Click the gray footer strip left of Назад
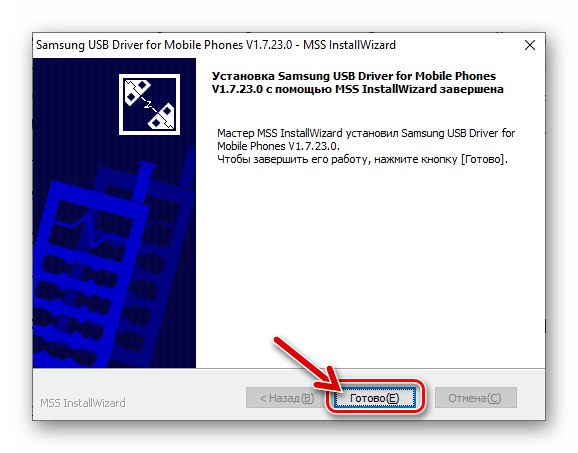Image resolution: width=578 pixels, height=453 pixels. (x=184, y=397)
